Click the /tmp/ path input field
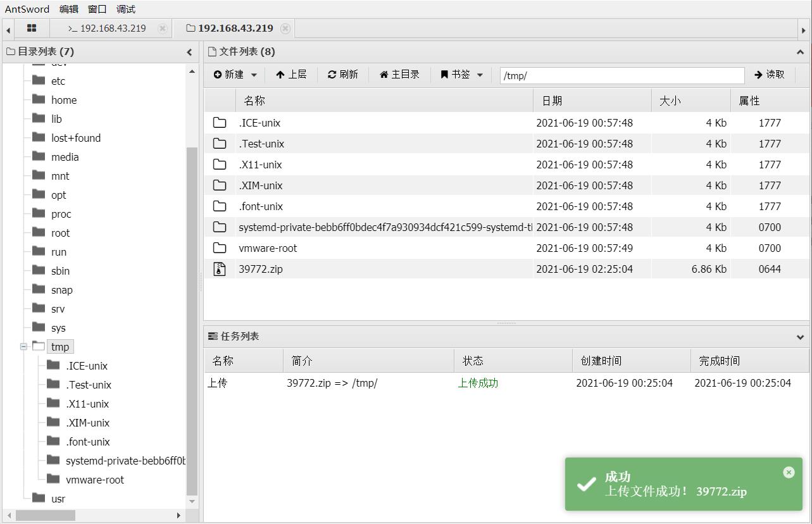This screenshot has height=524, width=812. [x=622, y=75]
